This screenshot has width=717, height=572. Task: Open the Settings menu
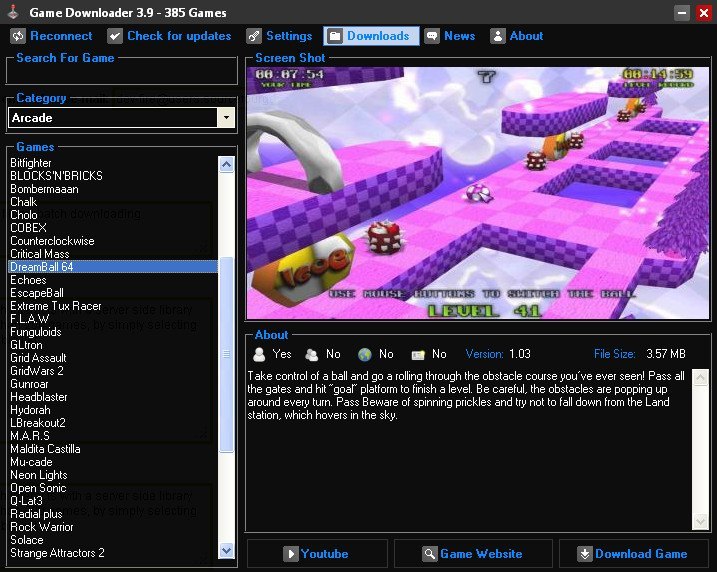279,36
